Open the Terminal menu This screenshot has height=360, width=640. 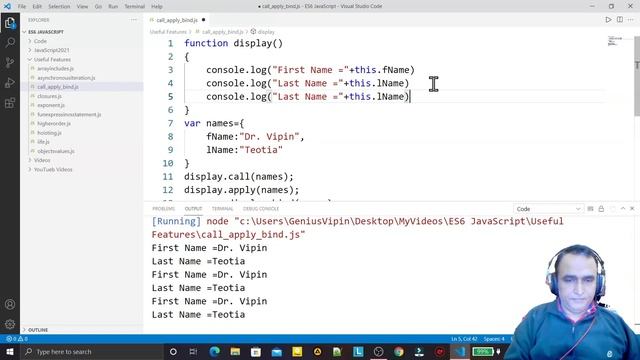134,7
